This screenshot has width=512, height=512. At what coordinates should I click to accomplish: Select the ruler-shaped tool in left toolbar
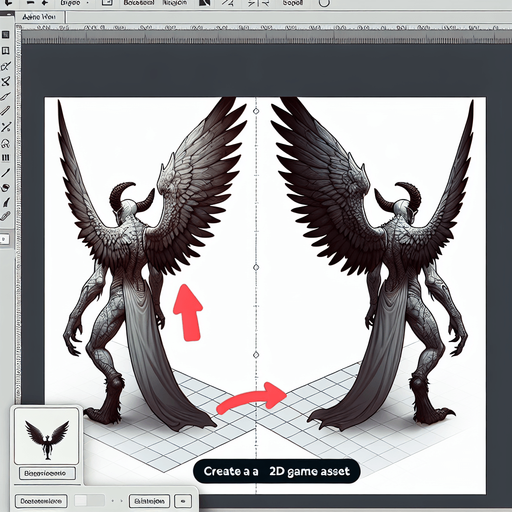click(x=6, y=111)
